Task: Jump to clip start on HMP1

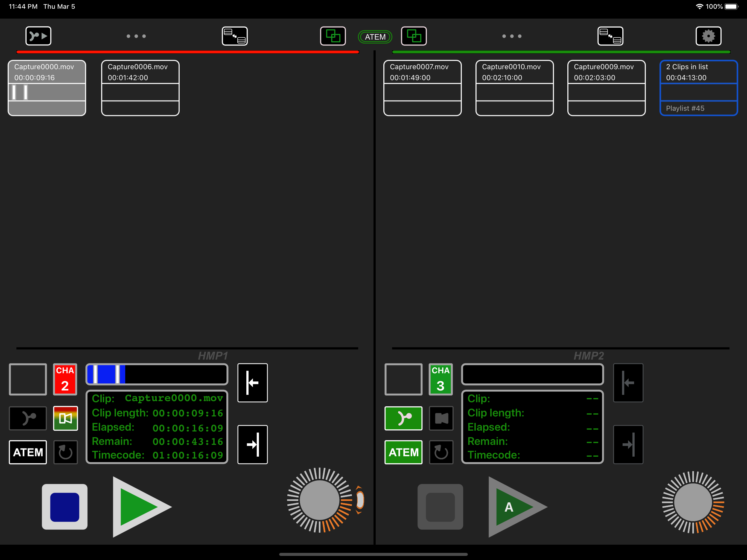Action: point(252,383)
